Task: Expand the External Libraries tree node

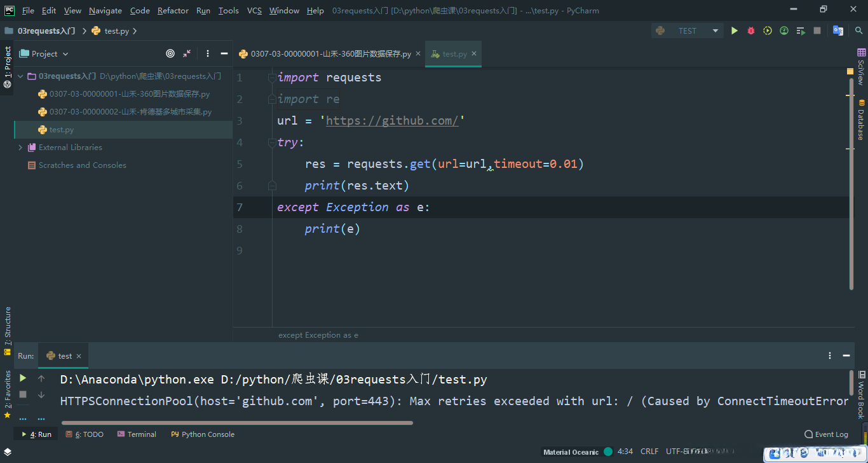Action: [21, 148]
